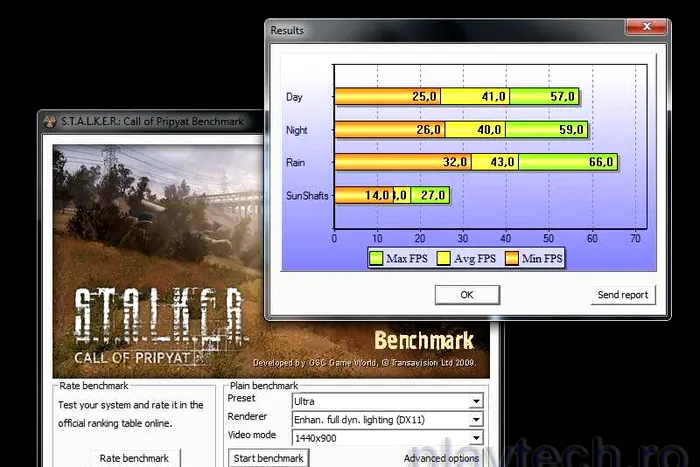Screen dimensions: 700x467
Task: Expand the Preset dropdown arrow
Action: [476, 401]
